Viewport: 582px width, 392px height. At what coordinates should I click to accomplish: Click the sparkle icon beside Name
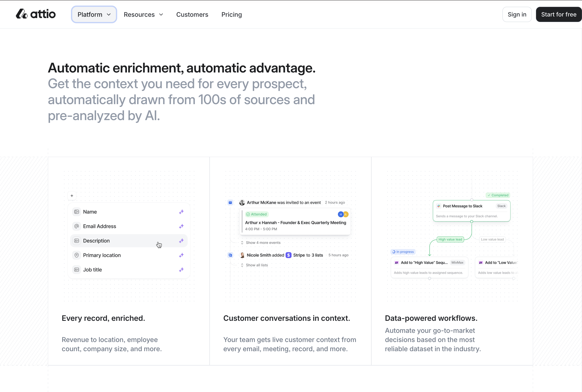pos(181,212)
